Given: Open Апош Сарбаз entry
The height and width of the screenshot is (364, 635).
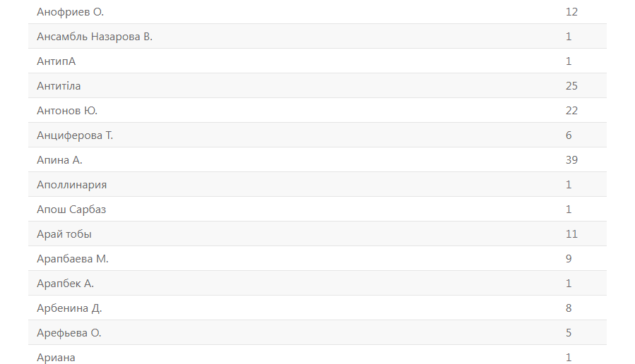Looking at the screenshot, I should 71,210.
